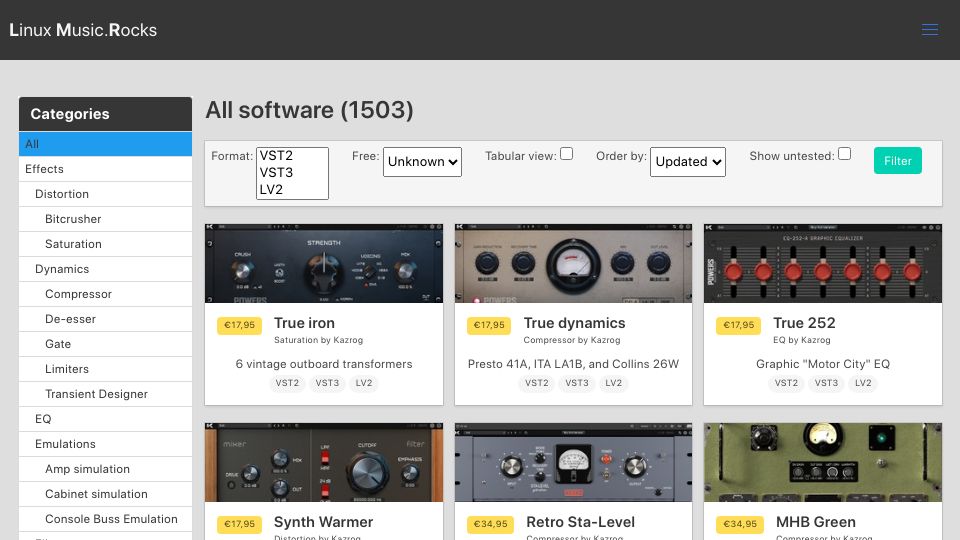Open the Retro Sta-Level plugin screenshot
The width and height of the screenshot is (960, 540).
point(573,462)
